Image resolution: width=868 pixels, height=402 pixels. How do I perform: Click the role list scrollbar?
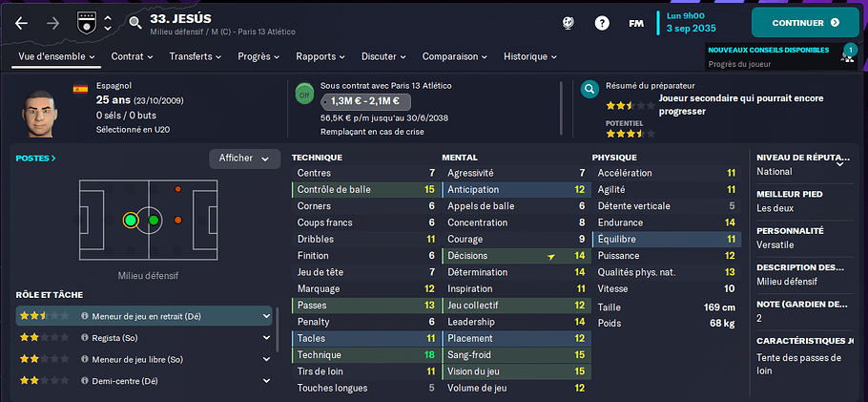(277, 330)
